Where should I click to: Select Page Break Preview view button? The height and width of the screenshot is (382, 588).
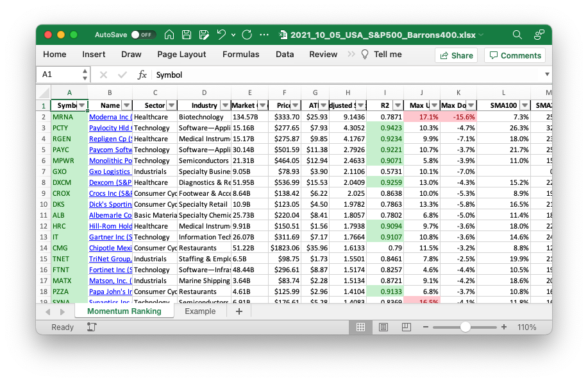pyautogui.click(x=407, y=327)
